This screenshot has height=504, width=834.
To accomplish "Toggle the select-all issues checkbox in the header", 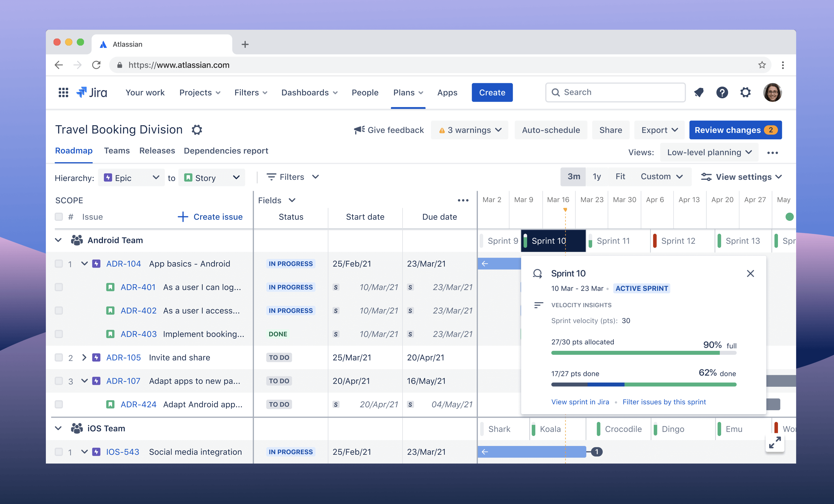I will pyautogui.click(x=59, y=217).
